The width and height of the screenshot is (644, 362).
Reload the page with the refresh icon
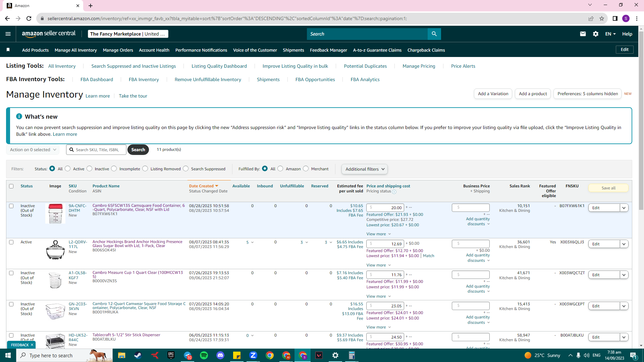29,18
